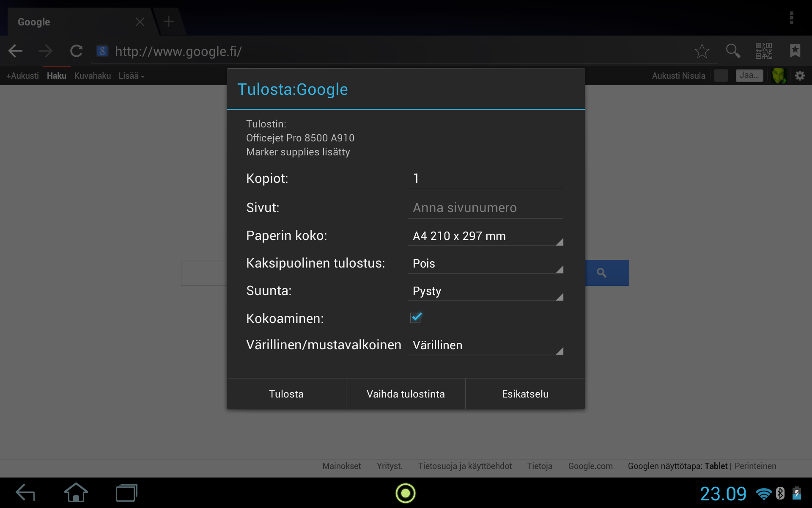Close the Google tab

click(140, 22)
